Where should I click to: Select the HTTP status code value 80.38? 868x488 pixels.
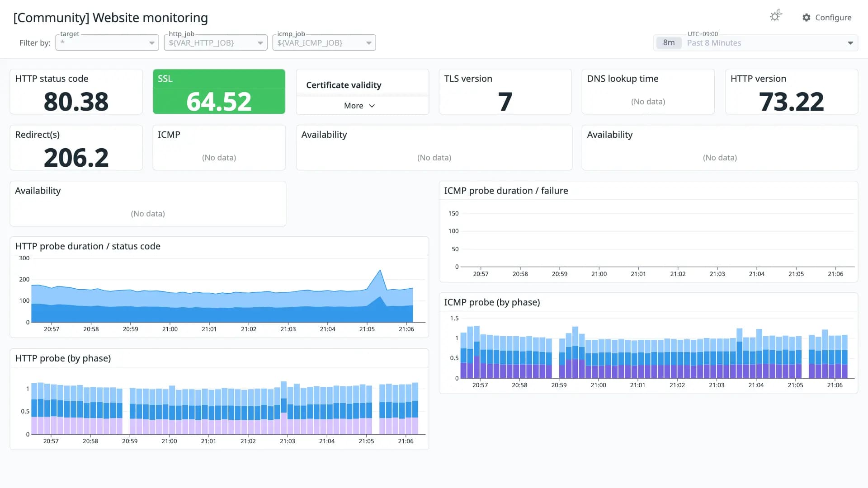(76, 101)
